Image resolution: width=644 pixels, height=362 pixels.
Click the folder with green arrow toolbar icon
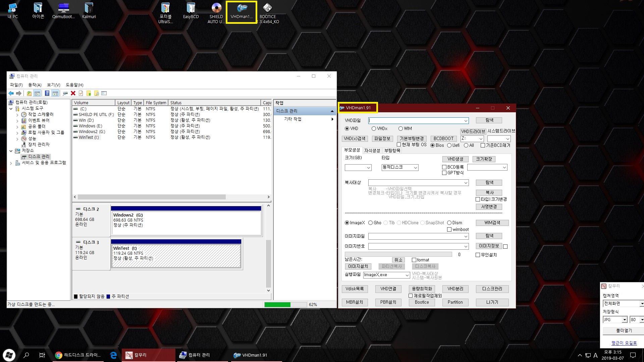pyautogui.click(x=89, y=94)
